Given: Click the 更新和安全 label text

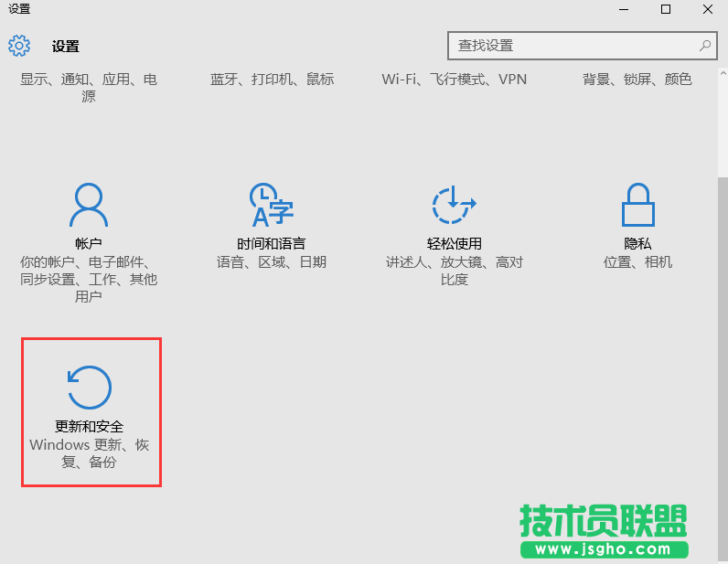Looking at the screenshot, I should 90,427.
